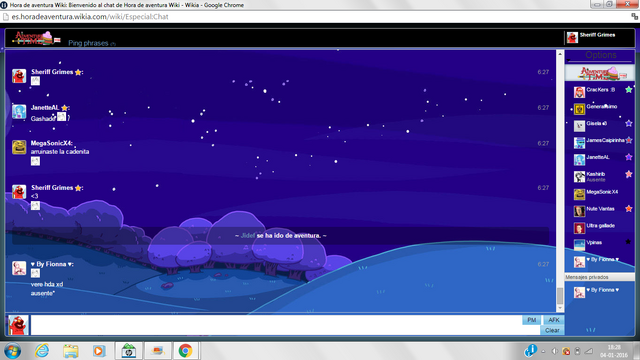The image size is (640, 360).
Task: Click the emoticon image under MegaSonicX4's message
Action: click(x=36, y=161)
